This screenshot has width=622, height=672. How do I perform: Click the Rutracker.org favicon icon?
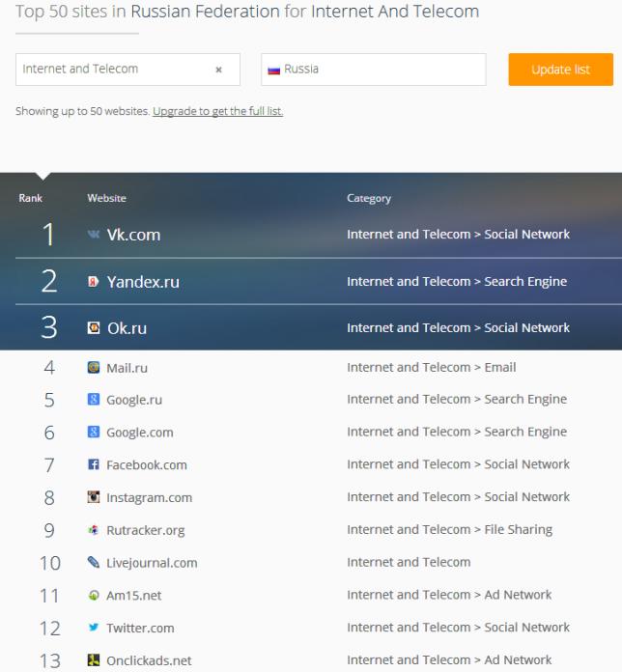click(94, 530)
